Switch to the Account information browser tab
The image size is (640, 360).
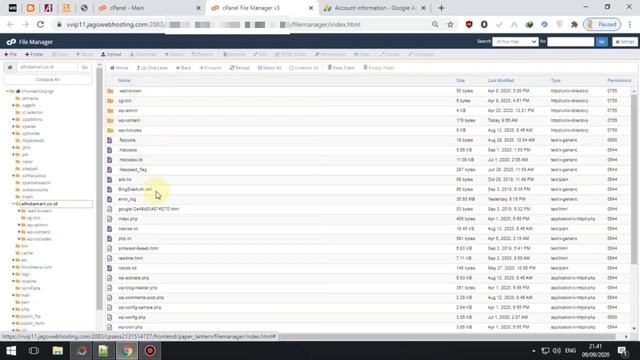[372, 8]
